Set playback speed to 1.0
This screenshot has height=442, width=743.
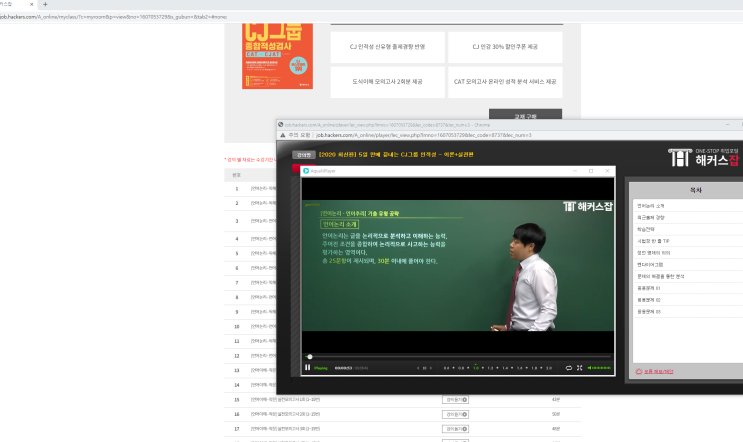[476, 368]
